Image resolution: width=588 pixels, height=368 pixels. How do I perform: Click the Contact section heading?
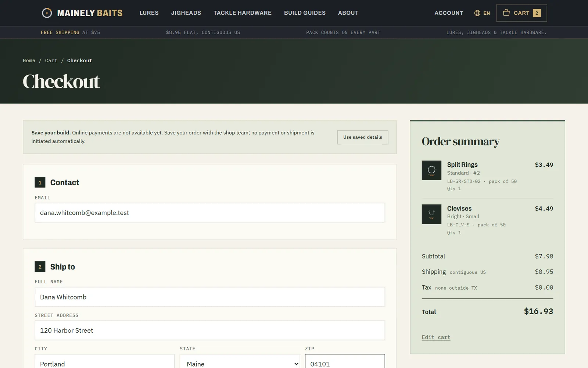pyautogui.click(x=65, y=183)
